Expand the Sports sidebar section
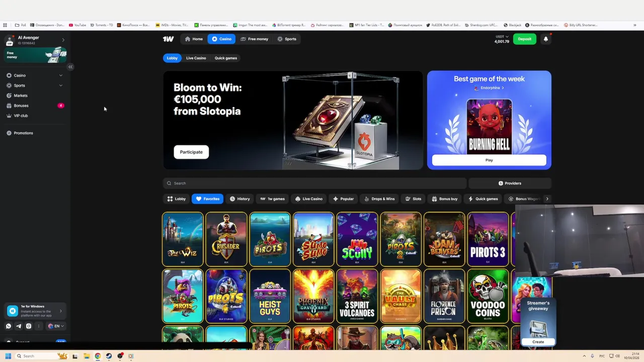 [61, 85]
